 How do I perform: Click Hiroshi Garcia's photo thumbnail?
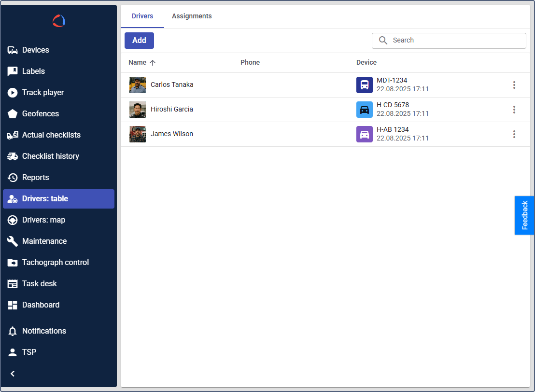tap(138, 110)
